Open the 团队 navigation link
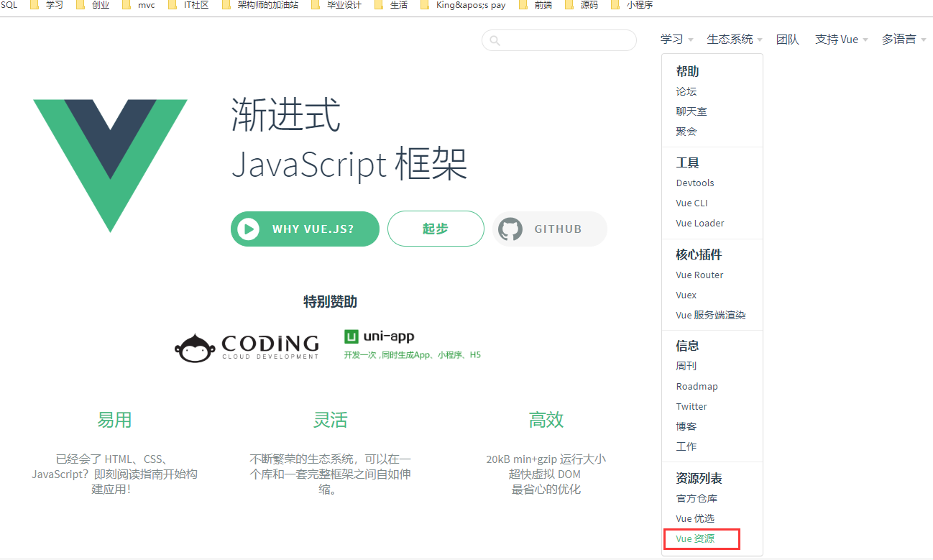Screen dimensions: 933x560 [787, 40]
